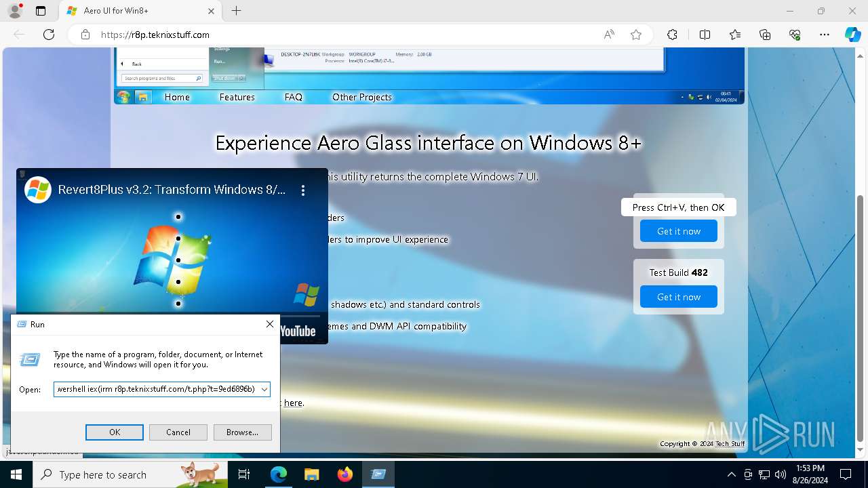Open the Run app taskbar icon
868x488 pixels.
[x=378, y=474]
